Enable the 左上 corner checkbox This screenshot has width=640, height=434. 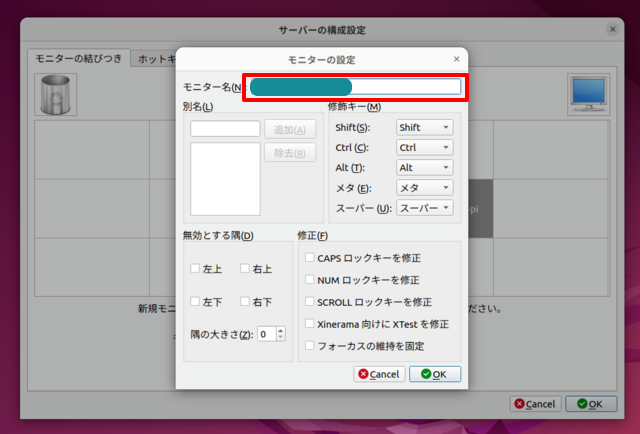click(195, 268)
